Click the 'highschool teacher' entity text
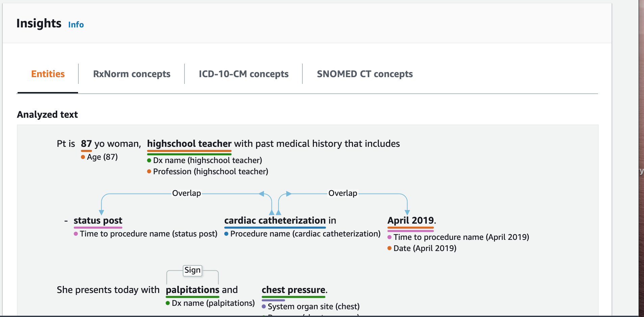 pos(189,144)
